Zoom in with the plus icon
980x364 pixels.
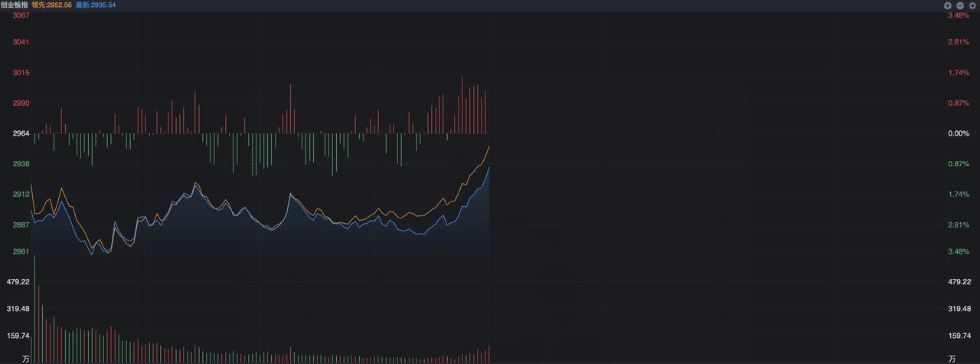click(x=947, y=5)
